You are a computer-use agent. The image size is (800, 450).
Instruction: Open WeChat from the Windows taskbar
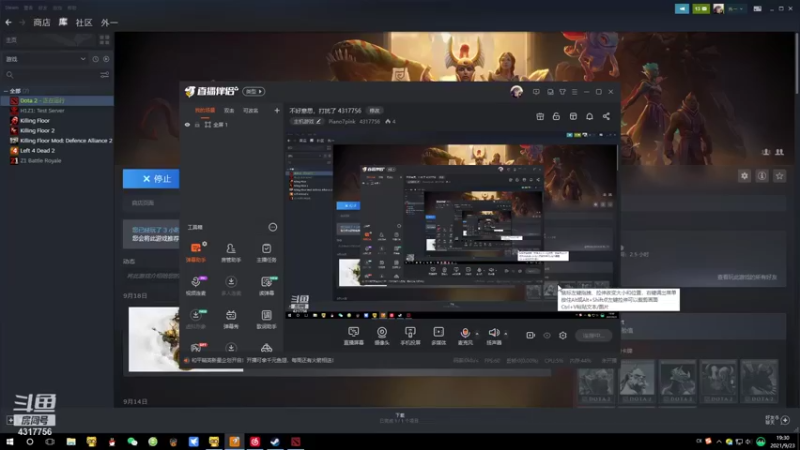[132, 442]
